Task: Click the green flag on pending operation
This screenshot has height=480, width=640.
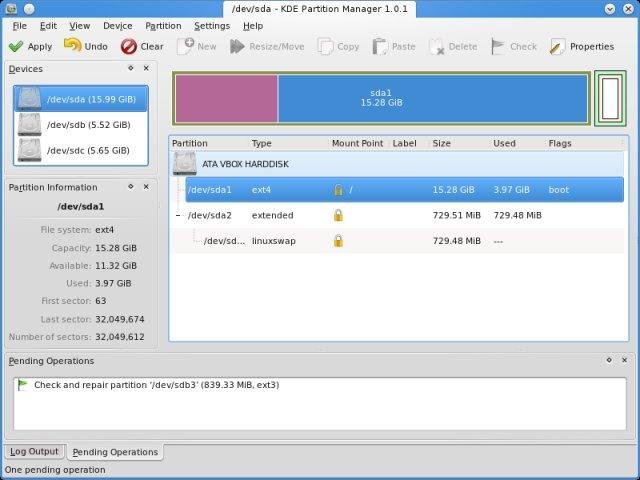Action: coord(23,384)
